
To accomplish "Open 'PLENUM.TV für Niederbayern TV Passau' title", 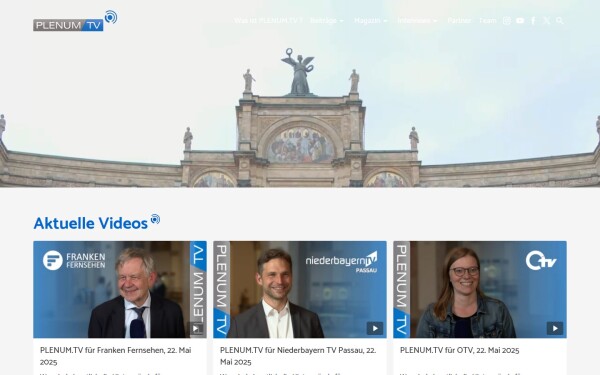I will (298, 356).
